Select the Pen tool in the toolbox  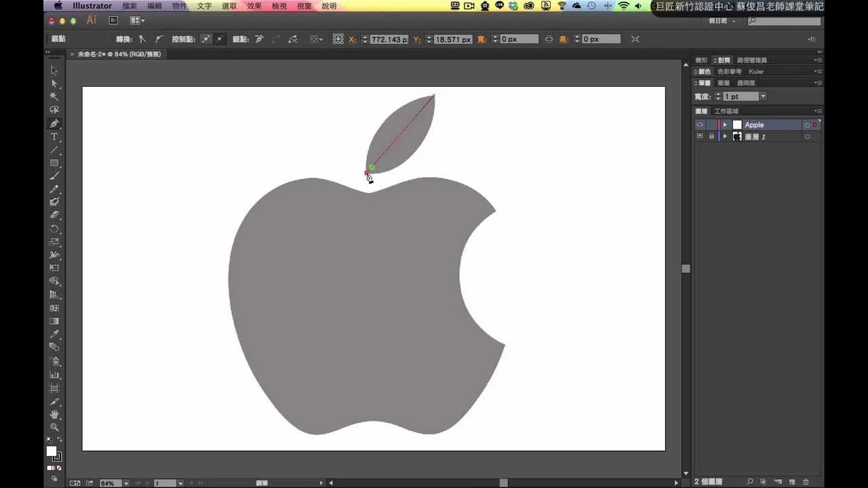tap(54, 123)
